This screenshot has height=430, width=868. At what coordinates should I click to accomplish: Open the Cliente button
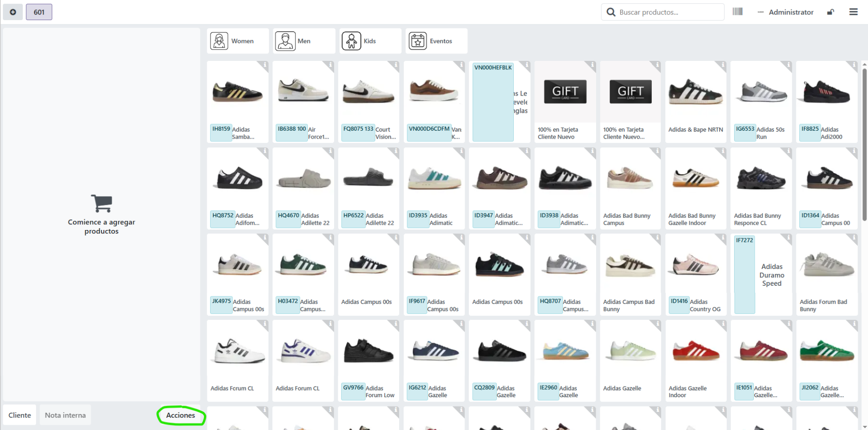tap(20, 415)
